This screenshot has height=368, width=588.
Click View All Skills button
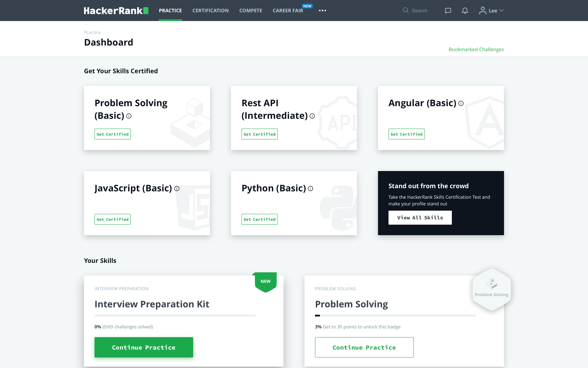point(420,218)
